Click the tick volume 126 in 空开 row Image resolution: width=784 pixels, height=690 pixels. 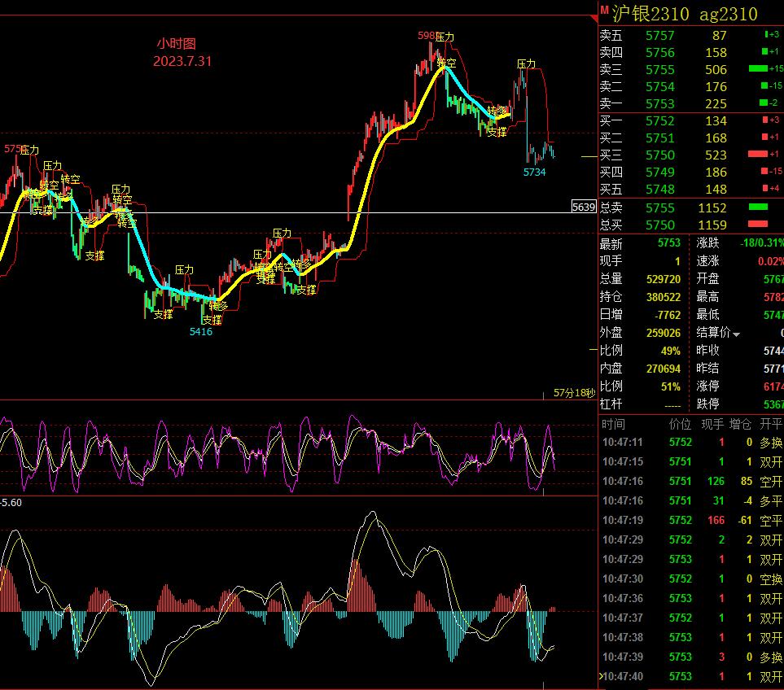pyautogui.click(x=716, y=481)
